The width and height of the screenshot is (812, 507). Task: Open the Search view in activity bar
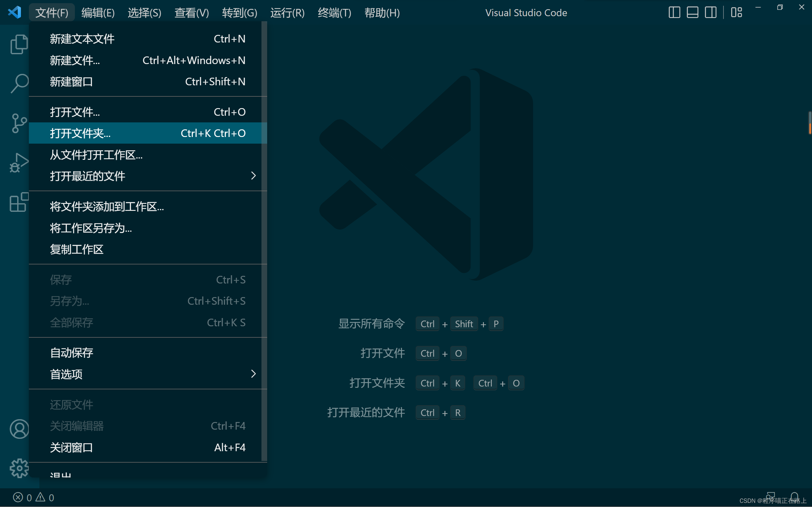click(19, 83)
